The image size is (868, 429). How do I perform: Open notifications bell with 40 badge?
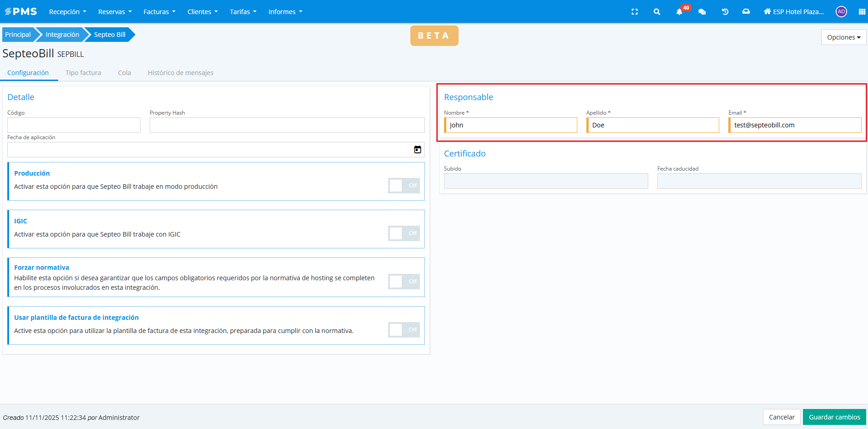click(679, 12)
